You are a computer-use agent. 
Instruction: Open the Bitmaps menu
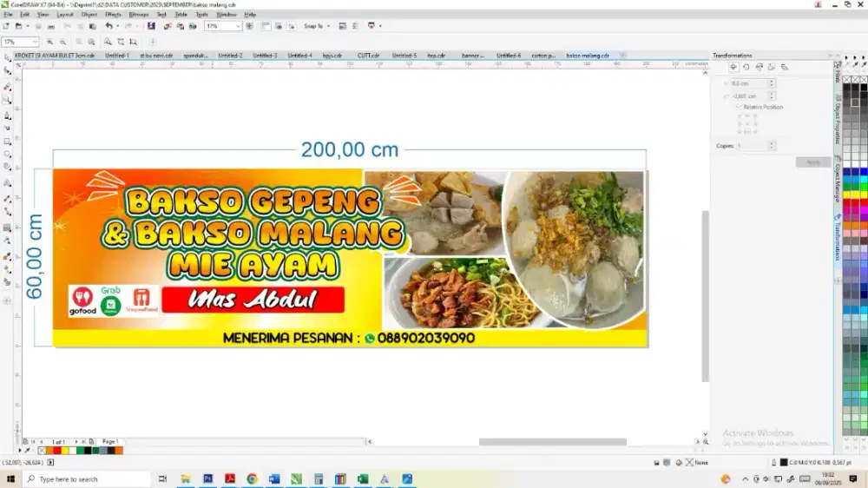click(x=138, y=15)
